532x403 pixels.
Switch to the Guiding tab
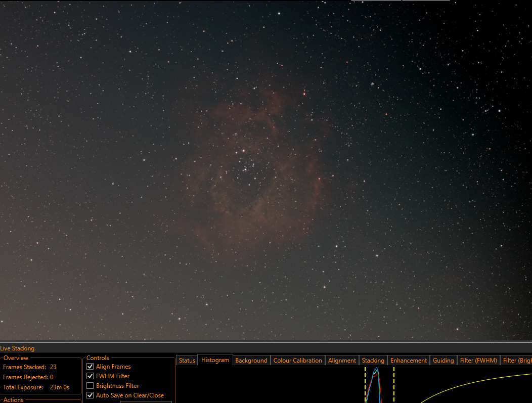click(x=443, y=360)
